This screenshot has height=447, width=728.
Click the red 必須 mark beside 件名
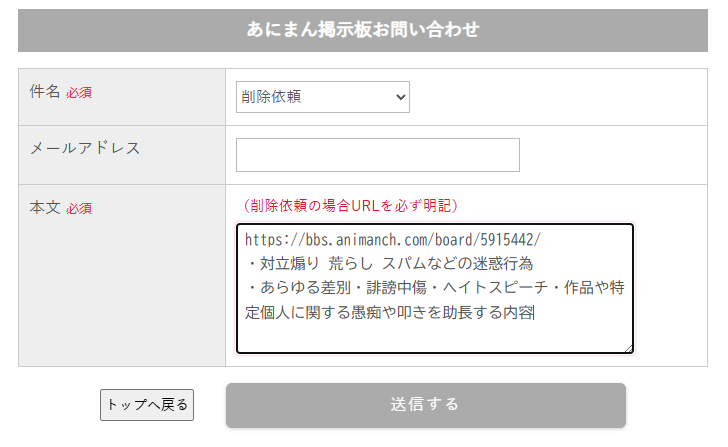[x=79, y=93]
